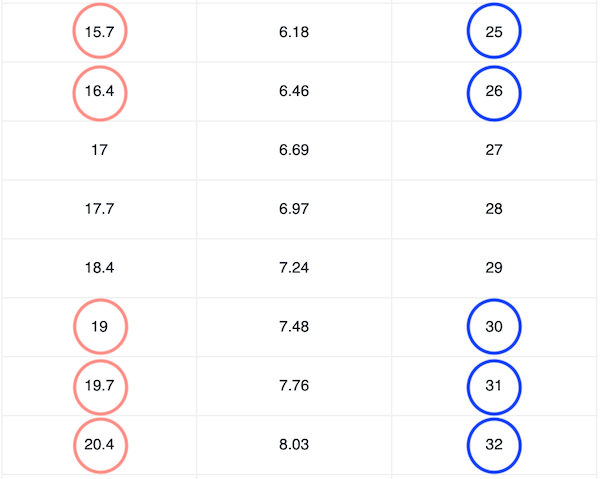Click the uncircled size 28 cell
This screenshot has width=600, height=479.
(493, 210)
